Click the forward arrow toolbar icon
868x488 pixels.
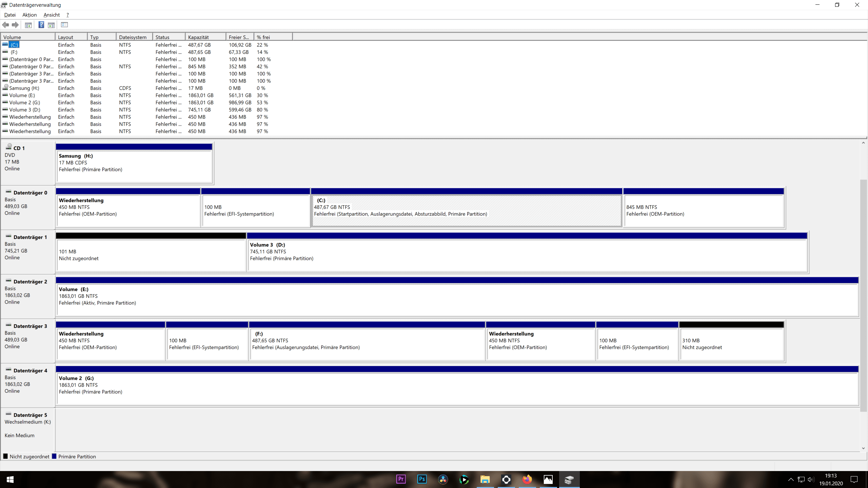tap(15, 25)
